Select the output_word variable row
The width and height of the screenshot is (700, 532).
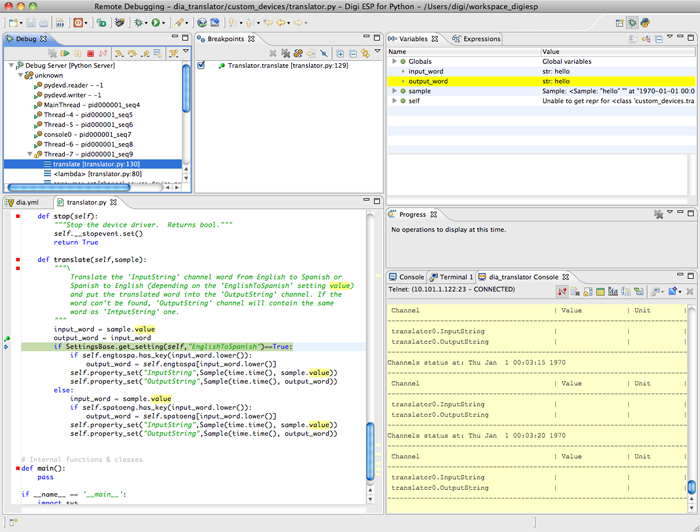(x=541, y=81)
